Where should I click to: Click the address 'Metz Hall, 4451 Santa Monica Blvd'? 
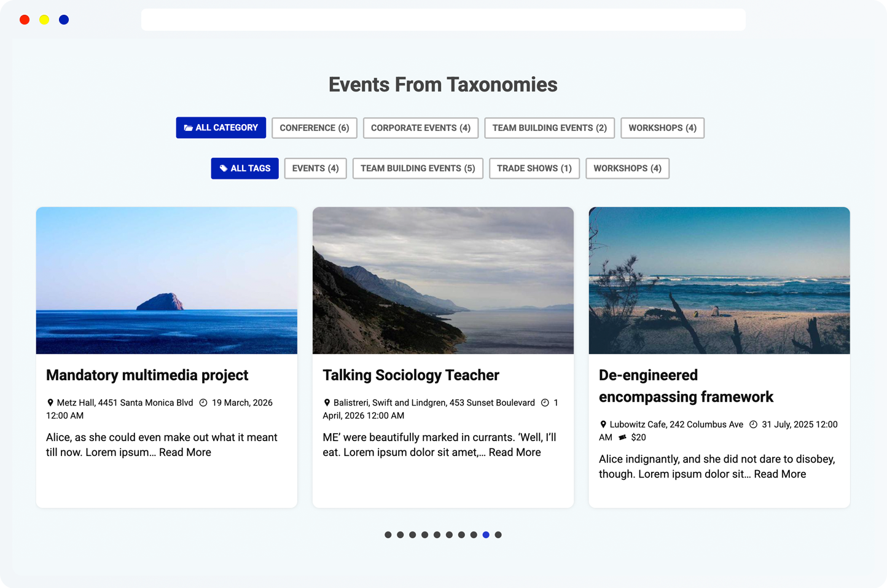[x=125, y=403]
